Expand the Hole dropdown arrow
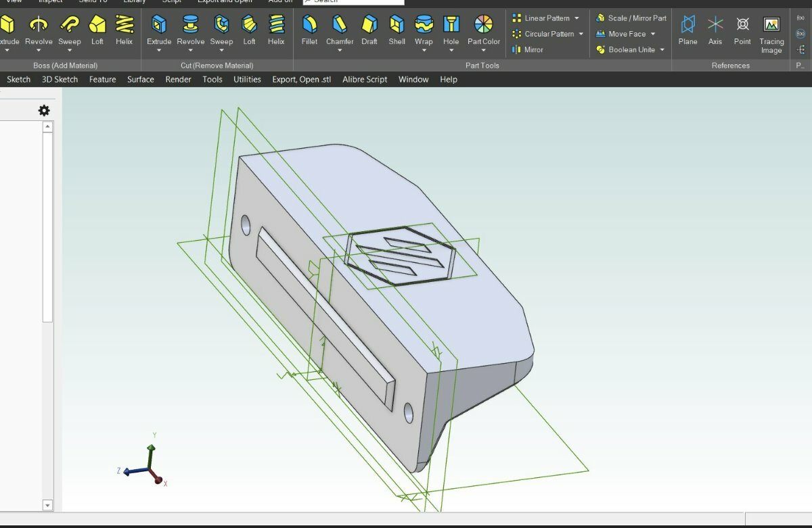 [451, 51]
